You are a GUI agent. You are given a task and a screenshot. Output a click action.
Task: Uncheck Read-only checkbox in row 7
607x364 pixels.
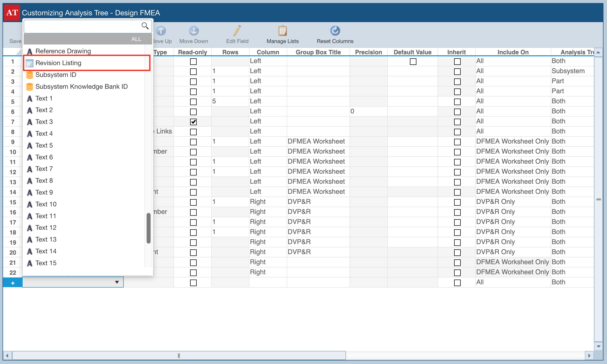(x=193, y=122)
